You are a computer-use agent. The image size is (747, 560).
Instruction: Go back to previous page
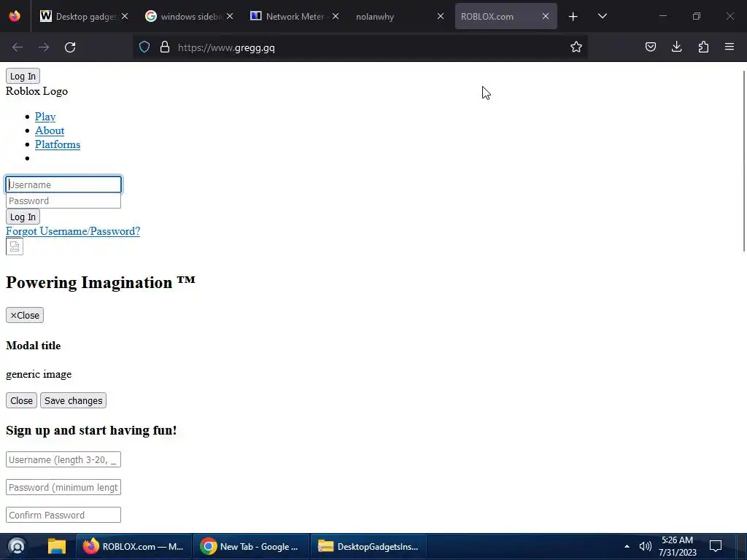coord(18,47)
